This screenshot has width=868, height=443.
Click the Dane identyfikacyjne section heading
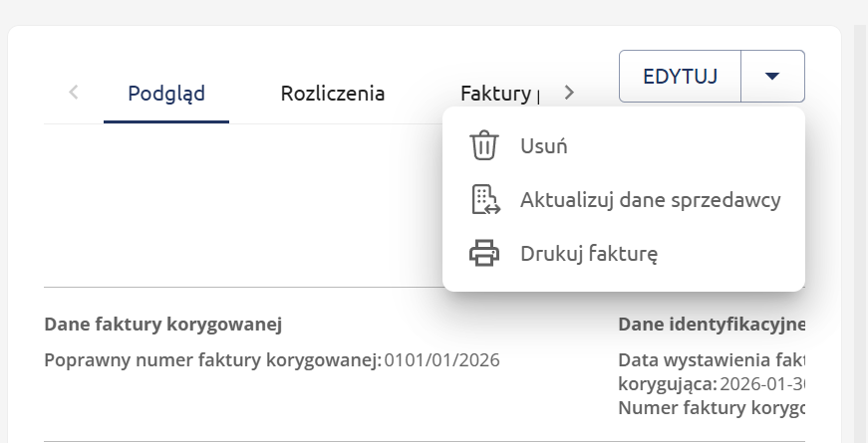711,325
